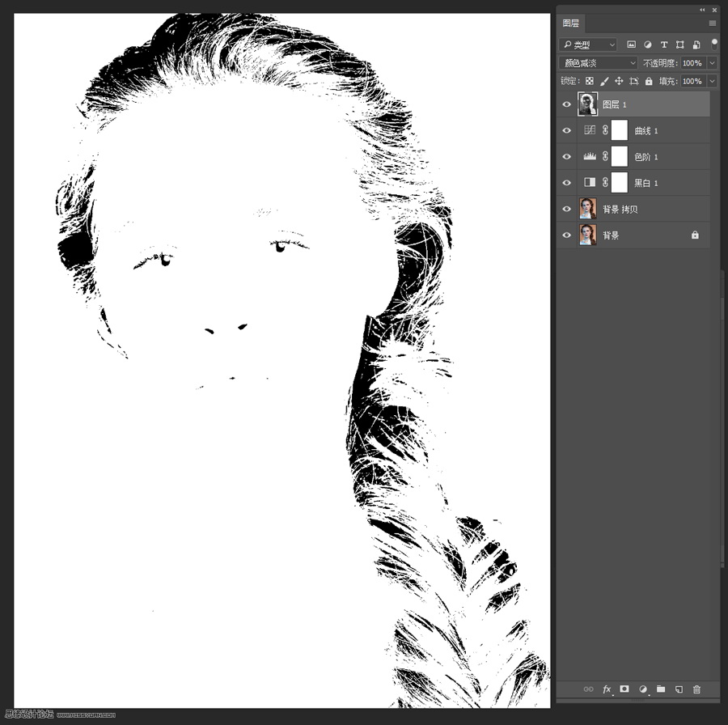Click mask link icon on 曲线 1

pos(605,130)
